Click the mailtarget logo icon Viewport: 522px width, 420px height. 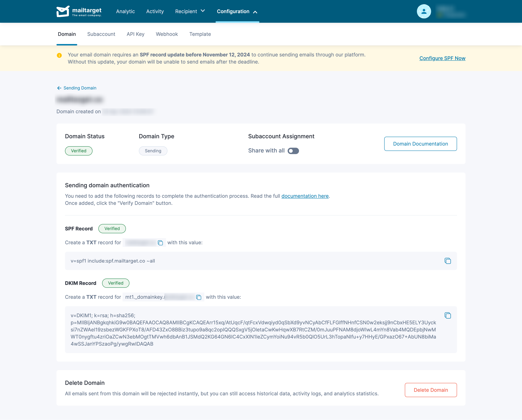(63, 11)
